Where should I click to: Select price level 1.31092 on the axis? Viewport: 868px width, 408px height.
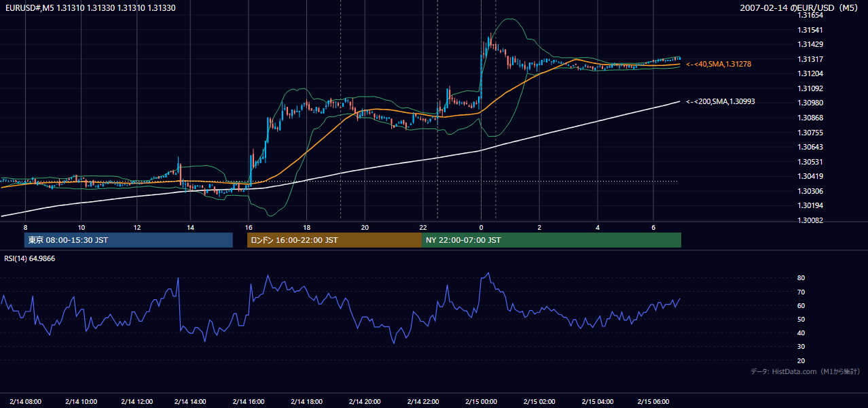tap(810, 88)
